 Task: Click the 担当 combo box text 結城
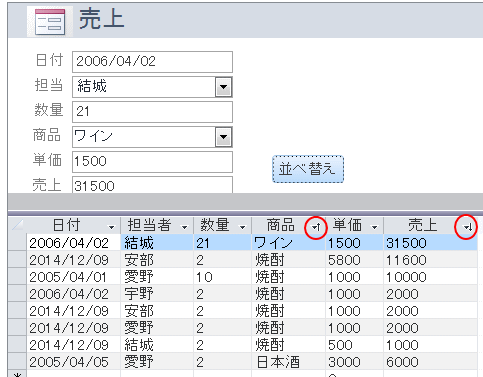[x=92, y=86]
